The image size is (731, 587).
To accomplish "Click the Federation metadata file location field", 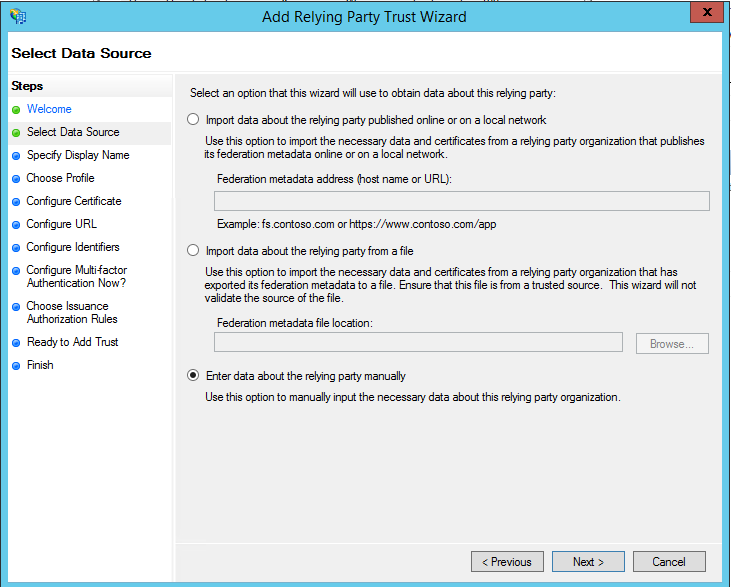I will pos(418,342).
